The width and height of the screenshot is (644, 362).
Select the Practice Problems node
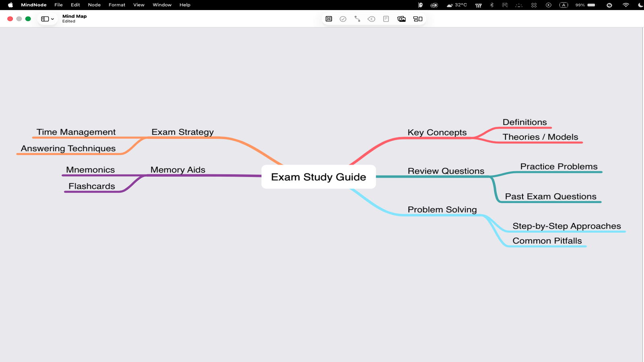click(x=559, y=167)
